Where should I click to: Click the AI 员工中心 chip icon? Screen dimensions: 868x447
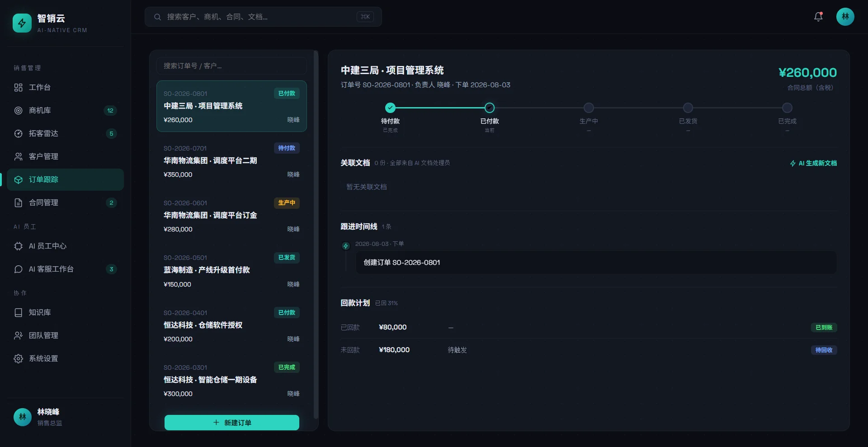pyautogui.click(x=18, y=246)
